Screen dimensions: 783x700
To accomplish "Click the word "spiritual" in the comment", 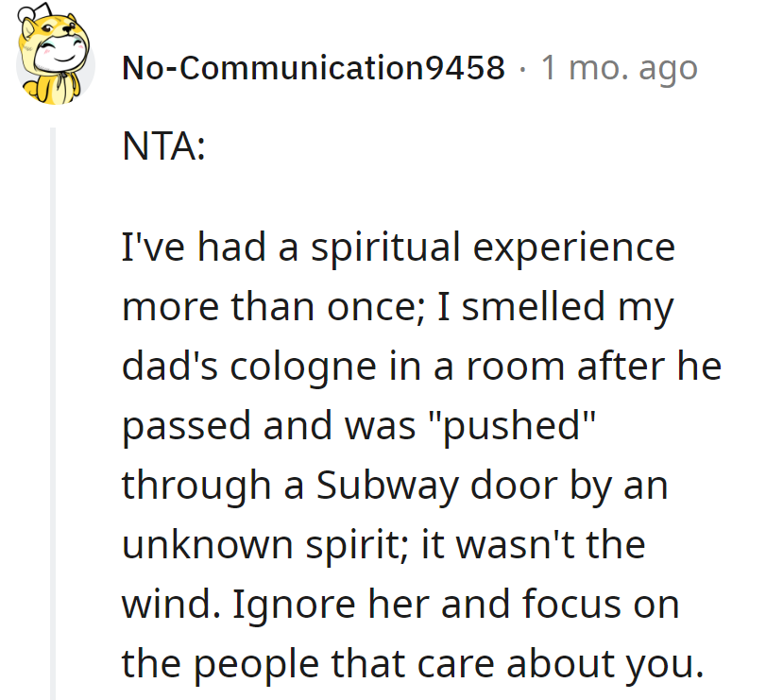I will 385,248.
